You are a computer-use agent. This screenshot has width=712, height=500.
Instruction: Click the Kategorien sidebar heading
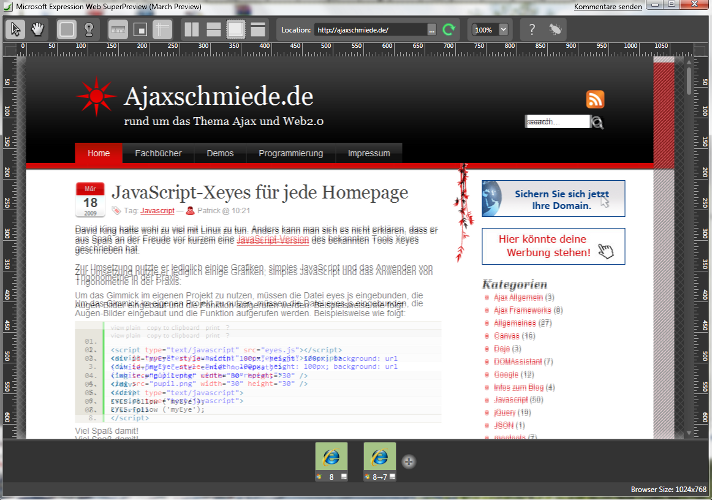pos(514,284)
